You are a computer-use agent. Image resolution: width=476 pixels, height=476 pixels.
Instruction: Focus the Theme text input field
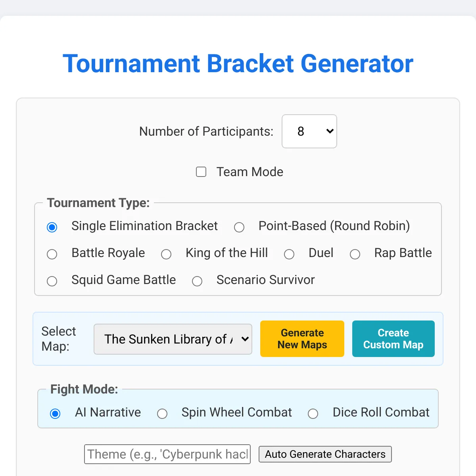pos(167,454)
